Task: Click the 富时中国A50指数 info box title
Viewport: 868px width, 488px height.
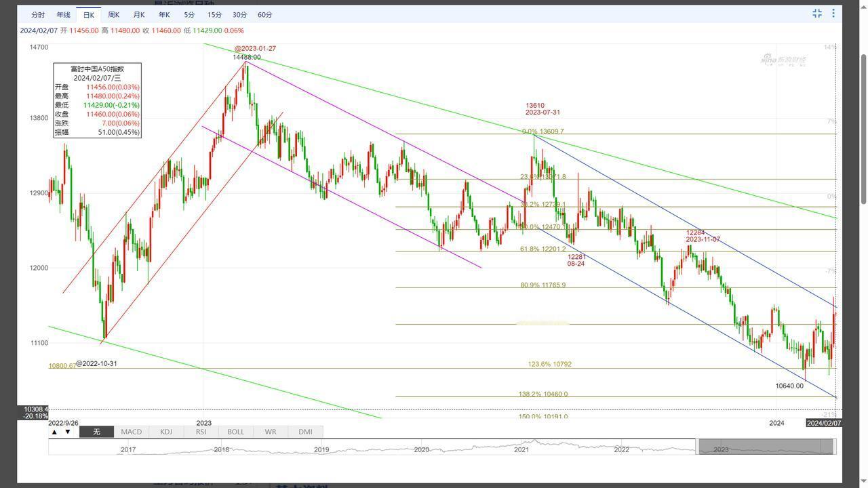Action: coord(97,69)
